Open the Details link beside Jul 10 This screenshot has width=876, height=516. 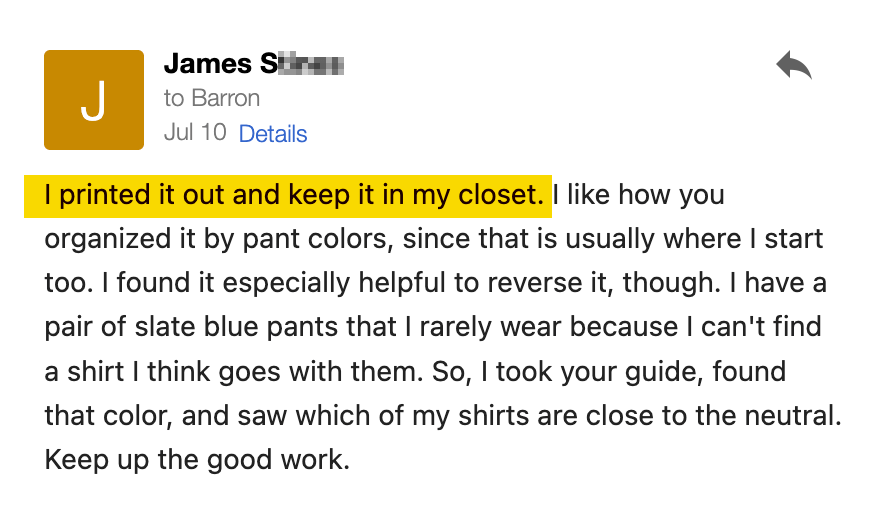tap(273, 134)
